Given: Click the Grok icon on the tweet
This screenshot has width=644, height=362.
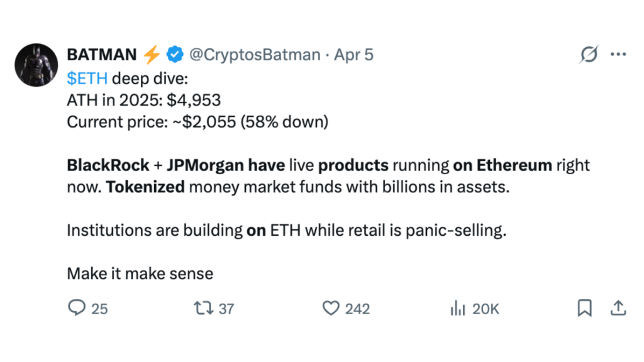Looking at the screenshot, I should click(x=587, y=55).
